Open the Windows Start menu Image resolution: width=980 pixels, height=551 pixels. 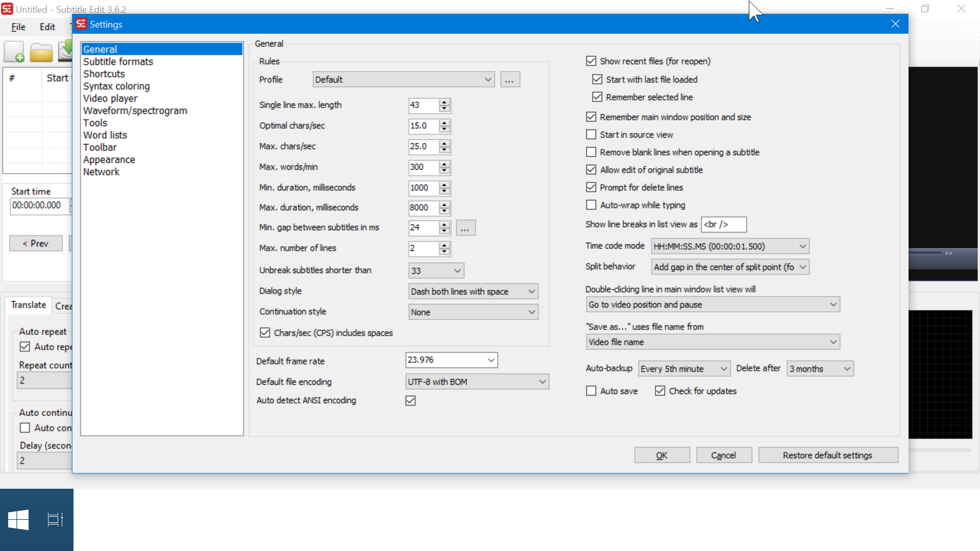tap(19, 520)
